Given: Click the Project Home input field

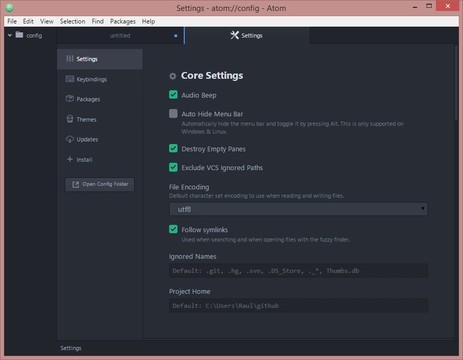Looking at the screenshot, I should [298, 305].
